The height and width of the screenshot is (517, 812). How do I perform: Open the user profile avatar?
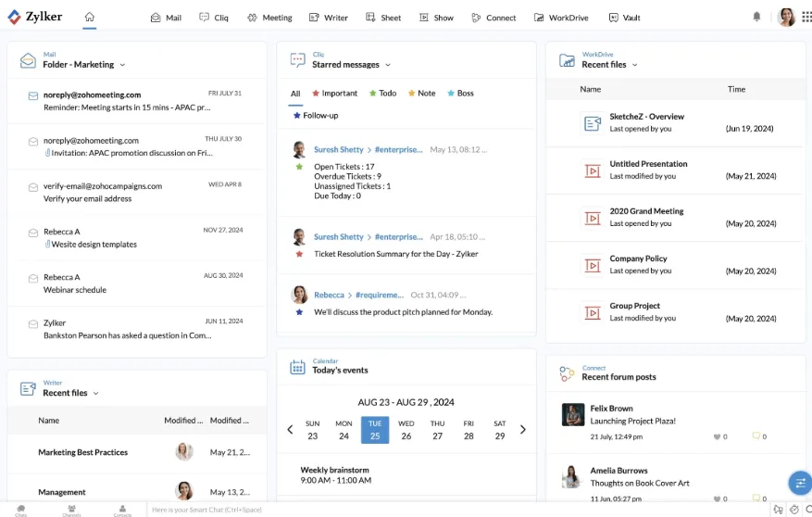[x=786, y=17]
